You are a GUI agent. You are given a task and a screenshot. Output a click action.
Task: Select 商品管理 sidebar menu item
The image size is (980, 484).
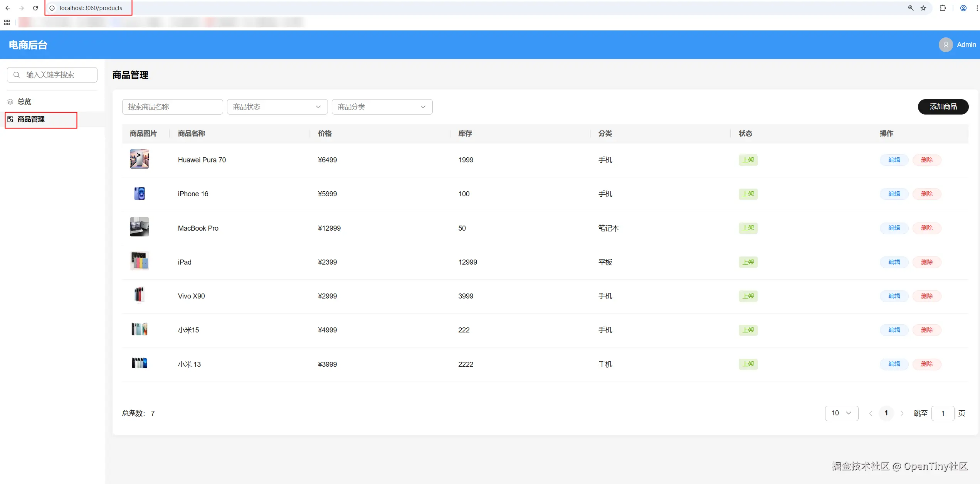pos(31,119)
